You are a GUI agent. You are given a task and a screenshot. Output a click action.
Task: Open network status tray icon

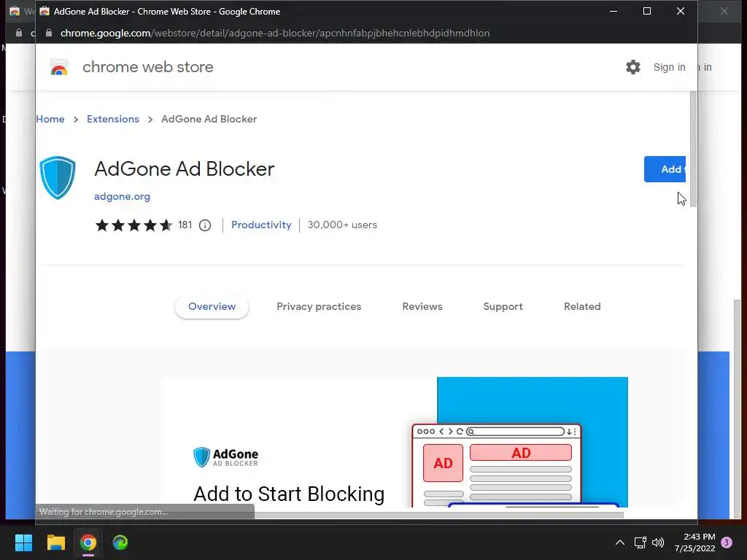click(x=640, y=542)
